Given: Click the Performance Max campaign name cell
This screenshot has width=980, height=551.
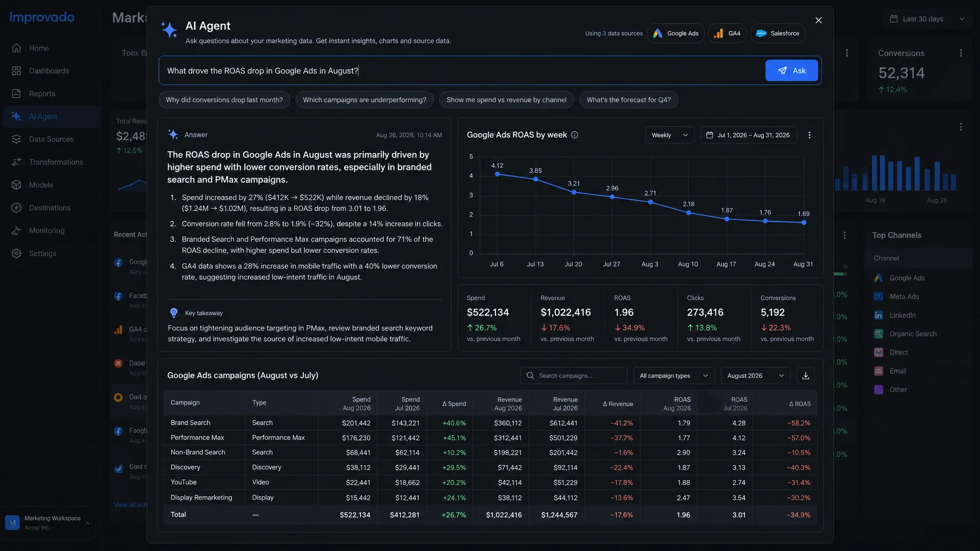Looking at the screenshot, I should pos(197,438).
